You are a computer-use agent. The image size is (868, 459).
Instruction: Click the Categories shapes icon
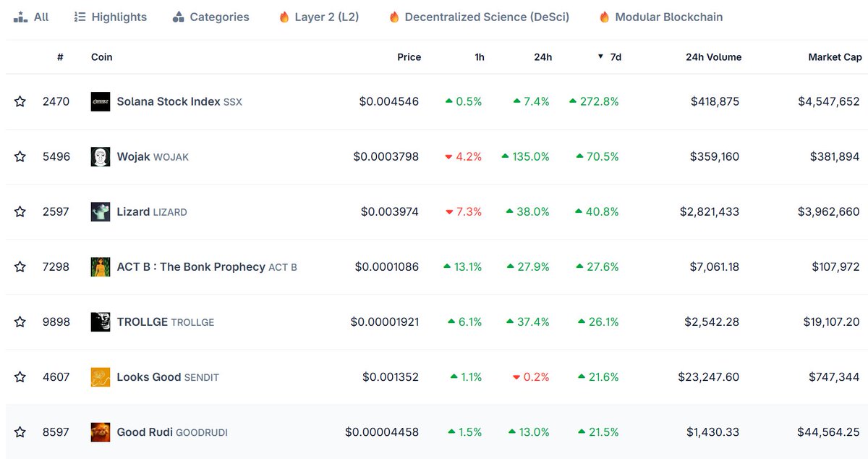pyautogui.click(x=179, y=17)
